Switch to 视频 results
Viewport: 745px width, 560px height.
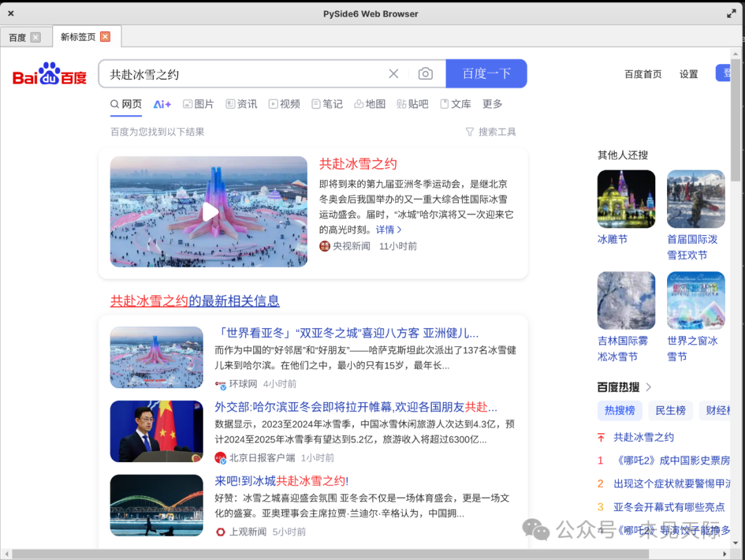tap(284, 104)
